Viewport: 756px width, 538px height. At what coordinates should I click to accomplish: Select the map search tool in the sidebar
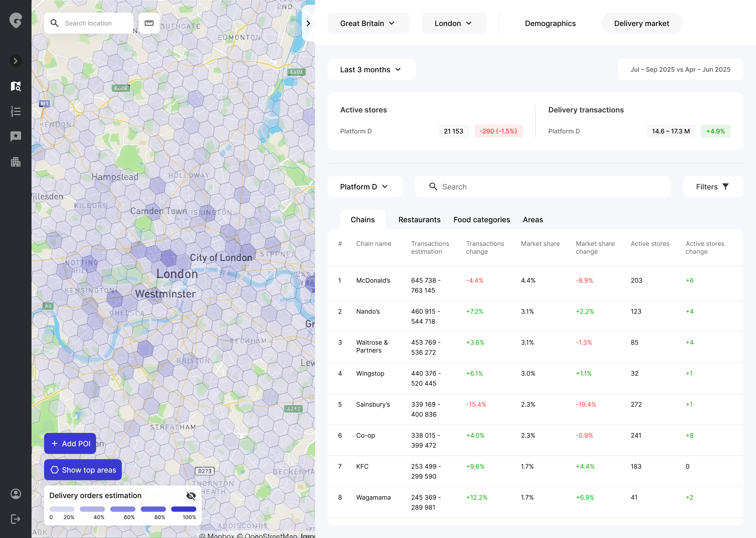pos(15,86)
